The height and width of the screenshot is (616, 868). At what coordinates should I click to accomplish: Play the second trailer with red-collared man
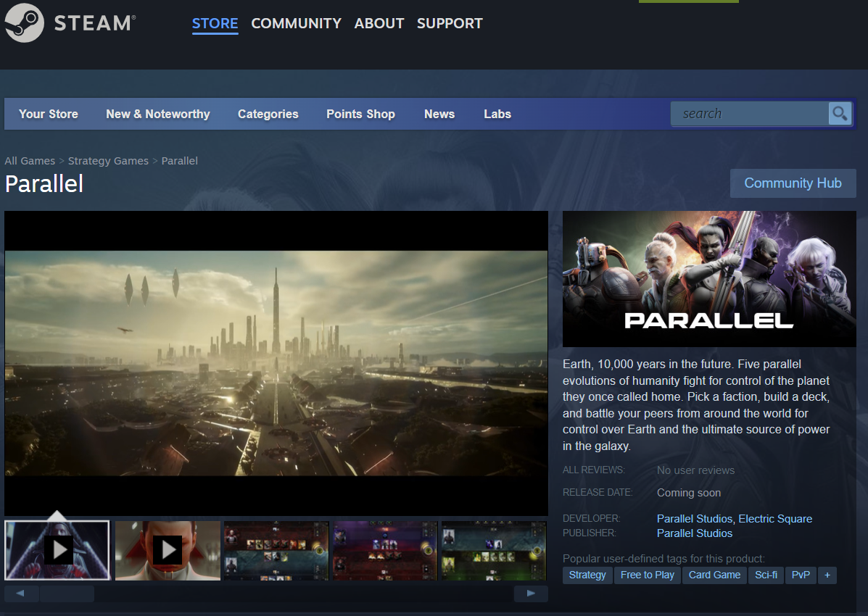(x=168, y=550)
